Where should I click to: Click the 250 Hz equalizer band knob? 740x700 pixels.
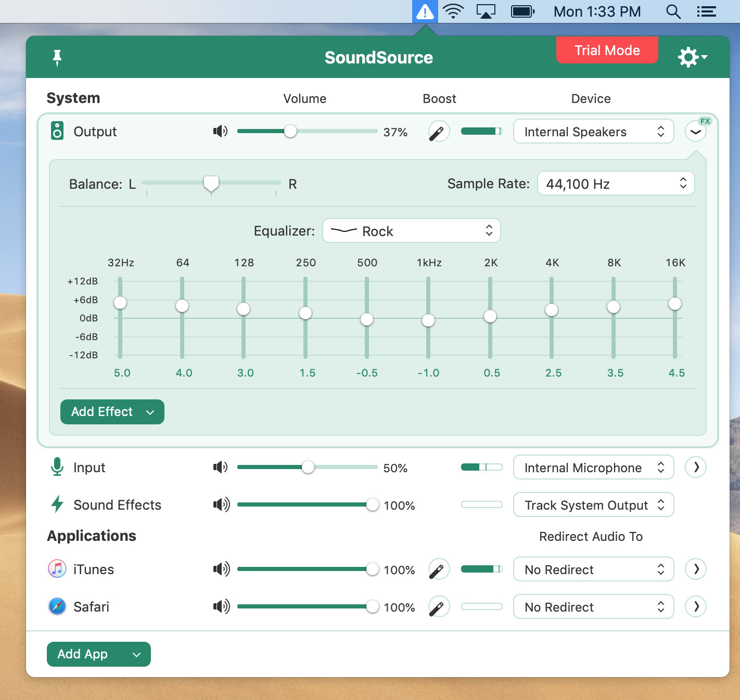click(x=305, y=313)
